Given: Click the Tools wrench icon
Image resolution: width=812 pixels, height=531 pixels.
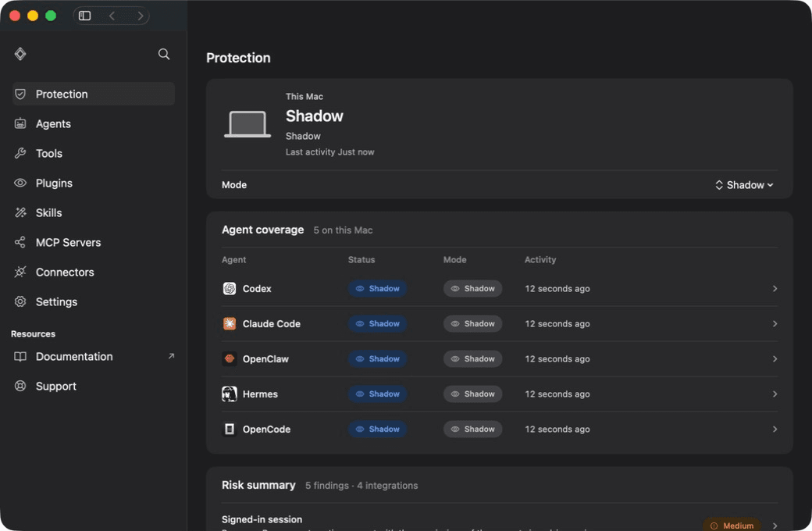Looking at the screenshot, I should click(x=20, y=153).
